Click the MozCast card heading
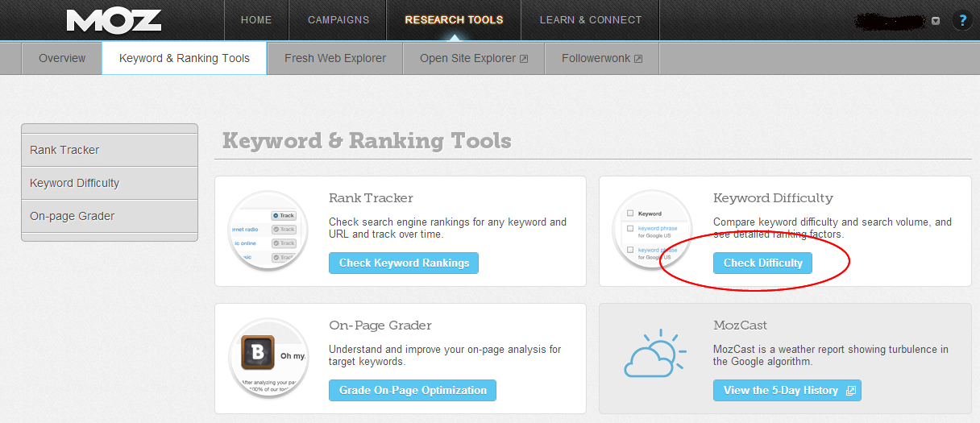This screenshot has height=423, width=980. 740,326
